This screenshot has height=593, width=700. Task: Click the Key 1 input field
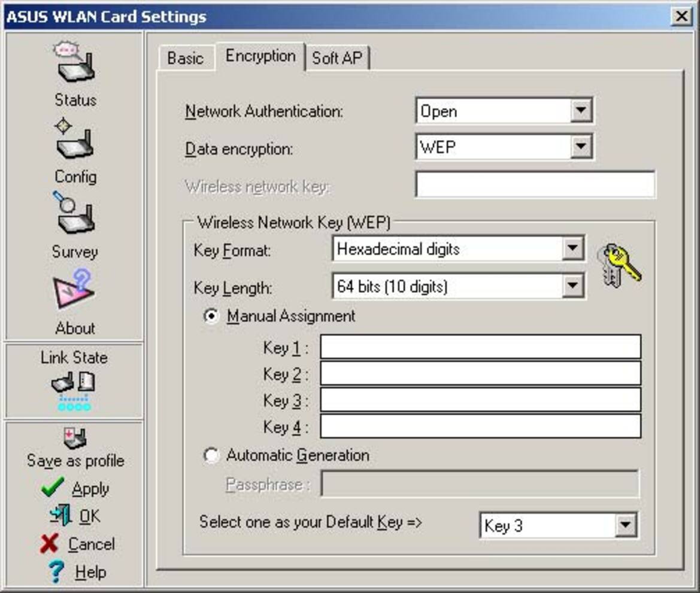(481, 347)
